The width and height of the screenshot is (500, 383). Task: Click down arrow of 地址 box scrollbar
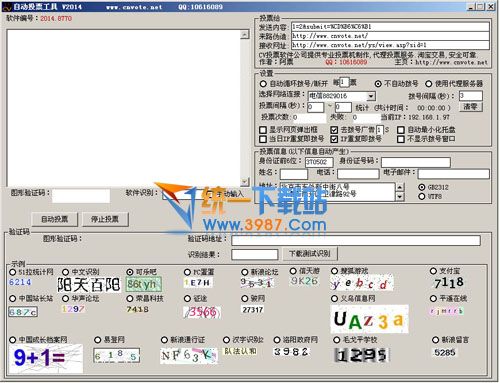point(400,197)
